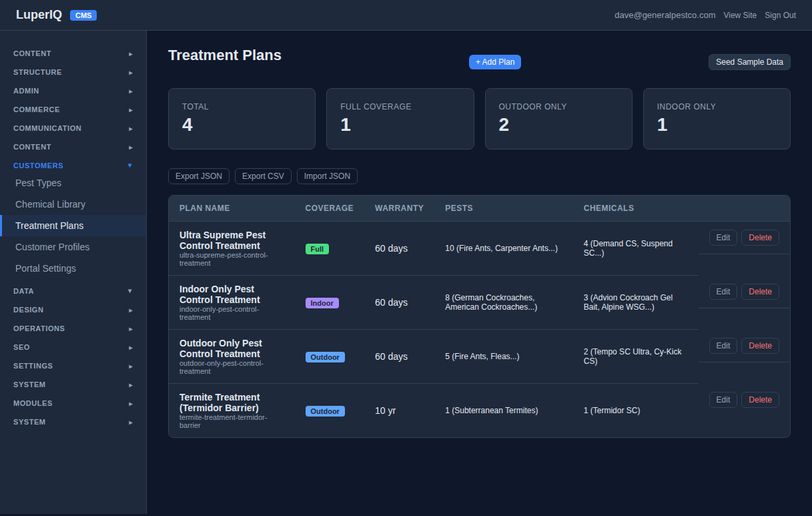The height and width of the screenshot is (516, 812).
Task: Delete the Termite Treatment (Termidor Barrier) plan
Action: pyautogui.click(x=760, y=399)
